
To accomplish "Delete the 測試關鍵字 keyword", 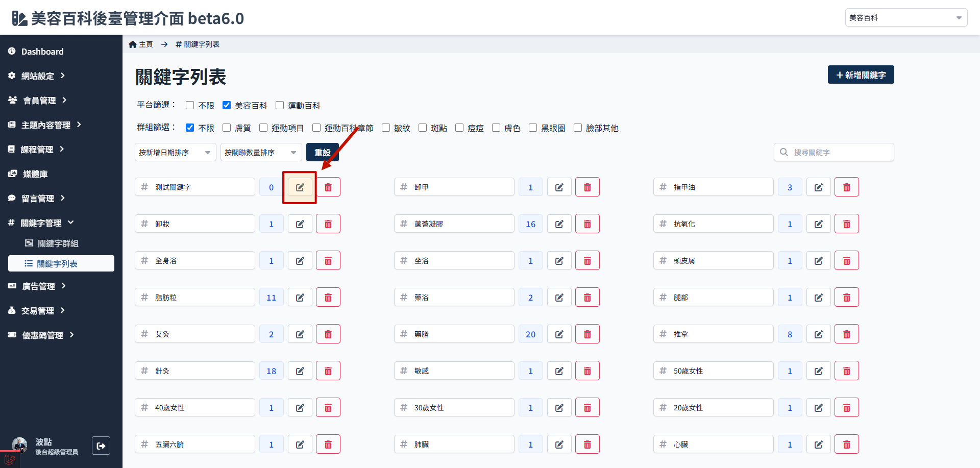I will pyautogui.click(x=328, y=187).
